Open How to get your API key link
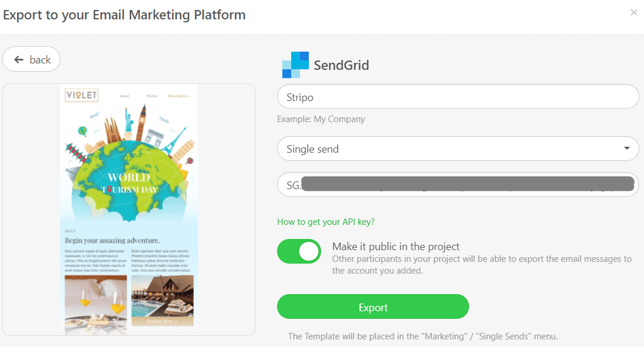 (x=326, y=222)
